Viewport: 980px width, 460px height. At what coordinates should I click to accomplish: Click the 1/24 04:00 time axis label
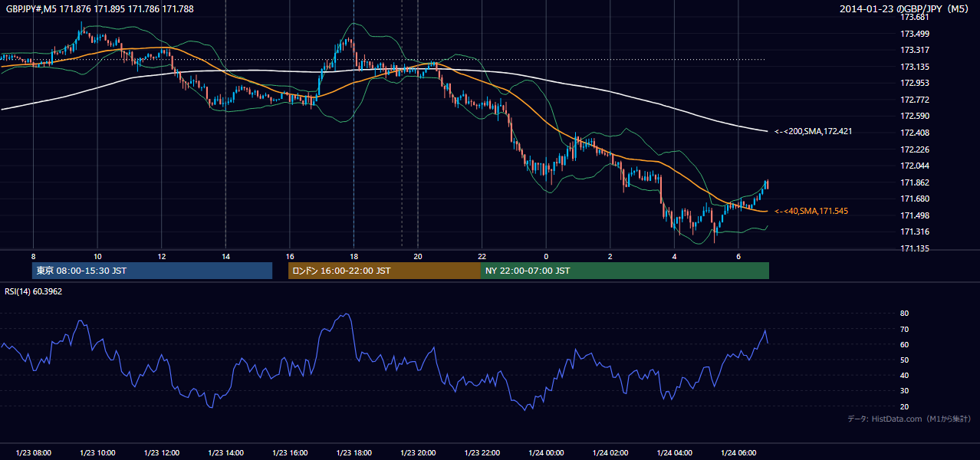point(674,453)
